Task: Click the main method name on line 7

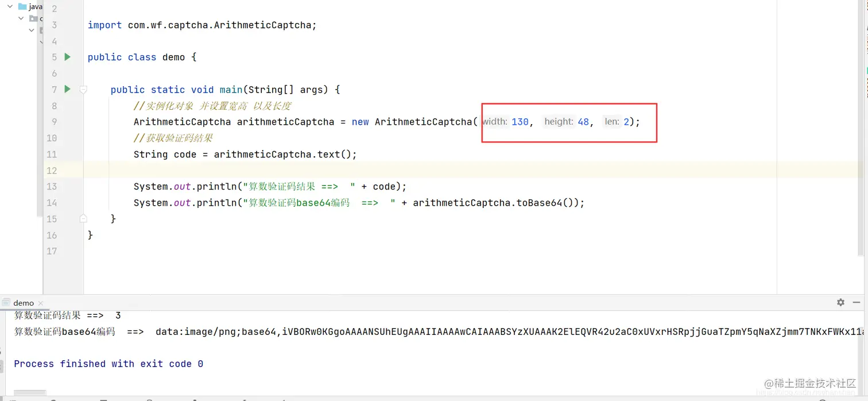Action: click(x=231, y=90)
